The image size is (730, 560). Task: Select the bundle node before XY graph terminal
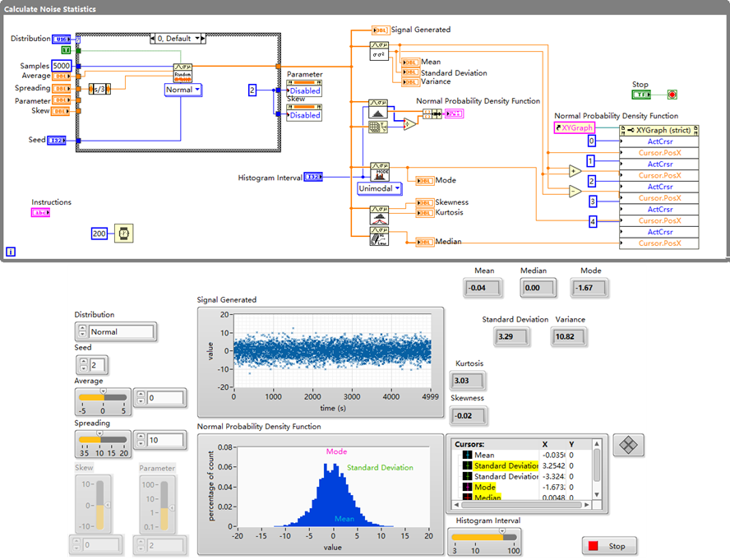[432, 113]
